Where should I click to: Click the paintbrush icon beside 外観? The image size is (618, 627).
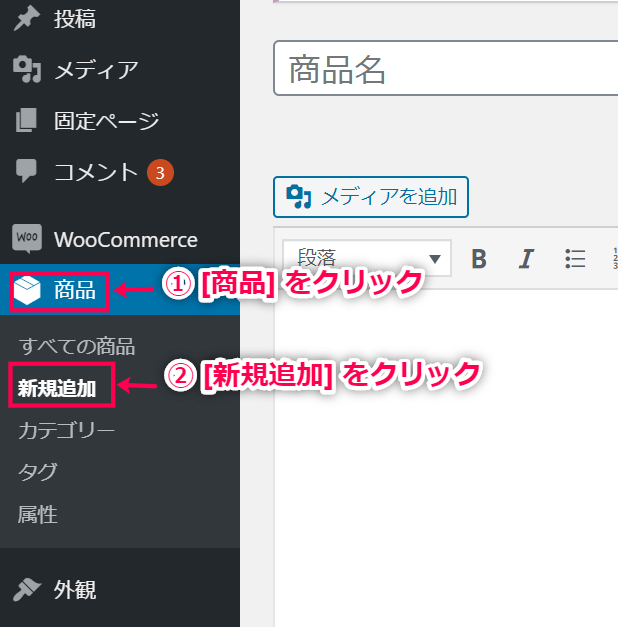click(26, 589)
